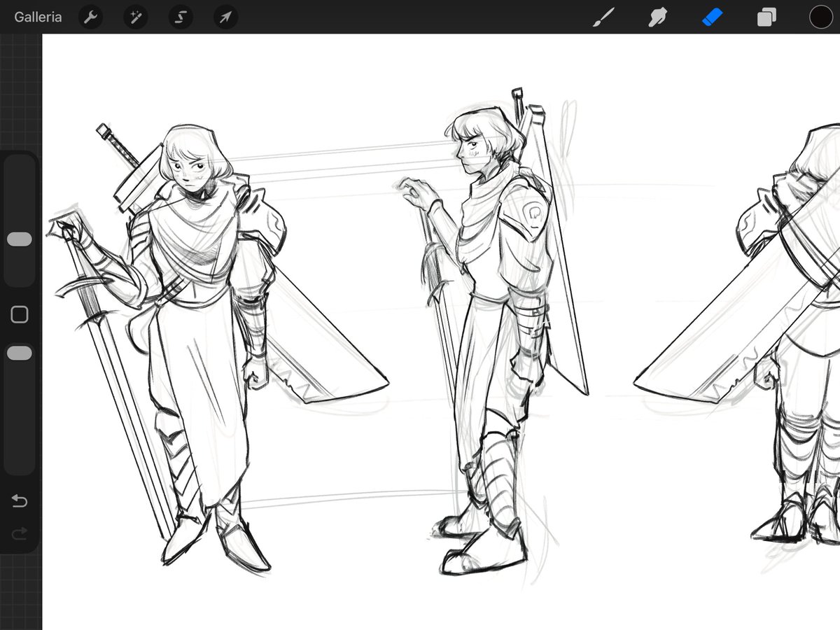Tap the opacity slider on the sidebar
Screen dimensions: 840x630
coord(19,353)
